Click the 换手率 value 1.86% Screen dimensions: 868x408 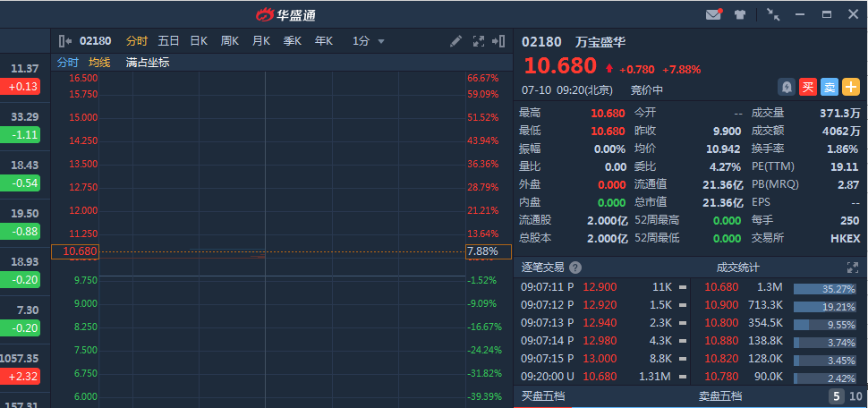[844, 149]
